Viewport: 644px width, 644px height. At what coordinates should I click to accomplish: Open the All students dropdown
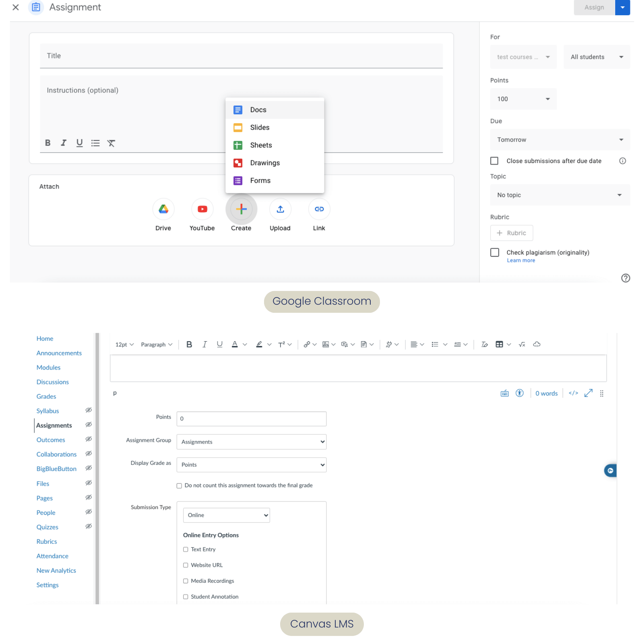[597, 57]
